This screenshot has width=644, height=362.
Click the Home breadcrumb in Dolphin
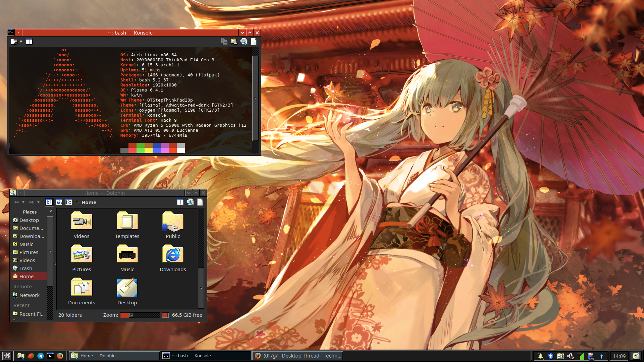pos(89,202)
